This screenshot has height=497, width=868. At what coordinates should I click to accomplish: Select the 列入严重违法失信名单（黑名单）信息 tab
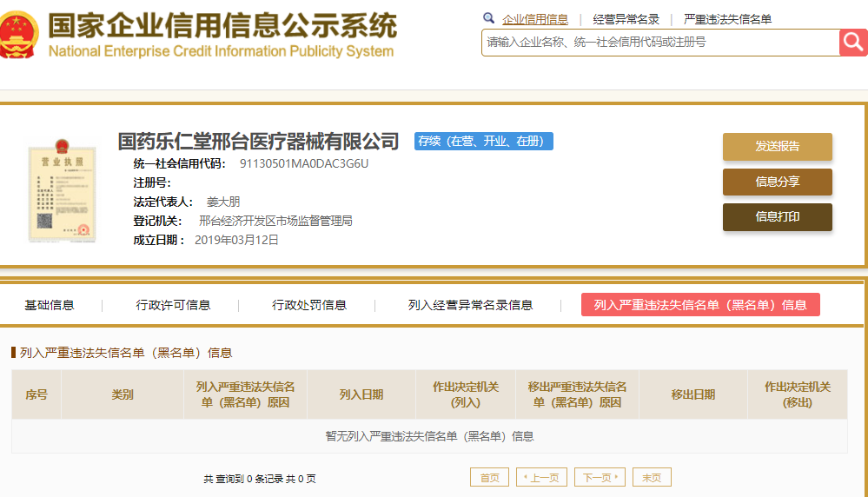700,305
